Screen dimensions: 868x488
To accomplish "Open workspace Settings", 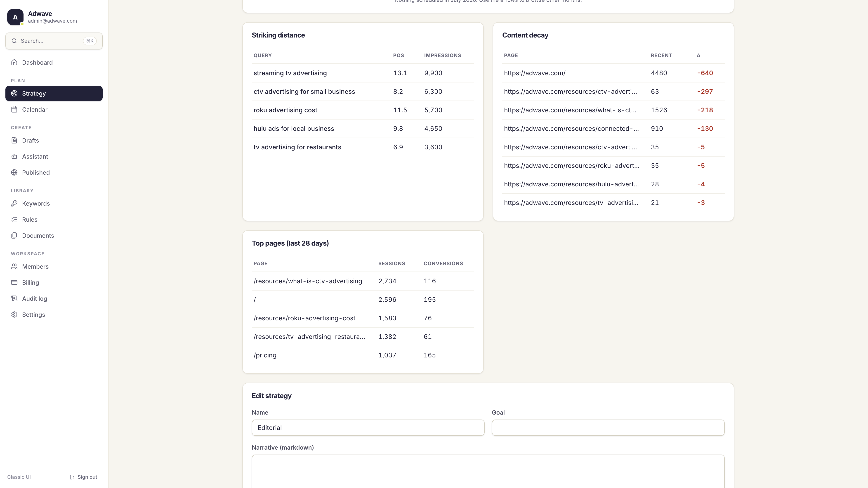I will click(54, 314).
